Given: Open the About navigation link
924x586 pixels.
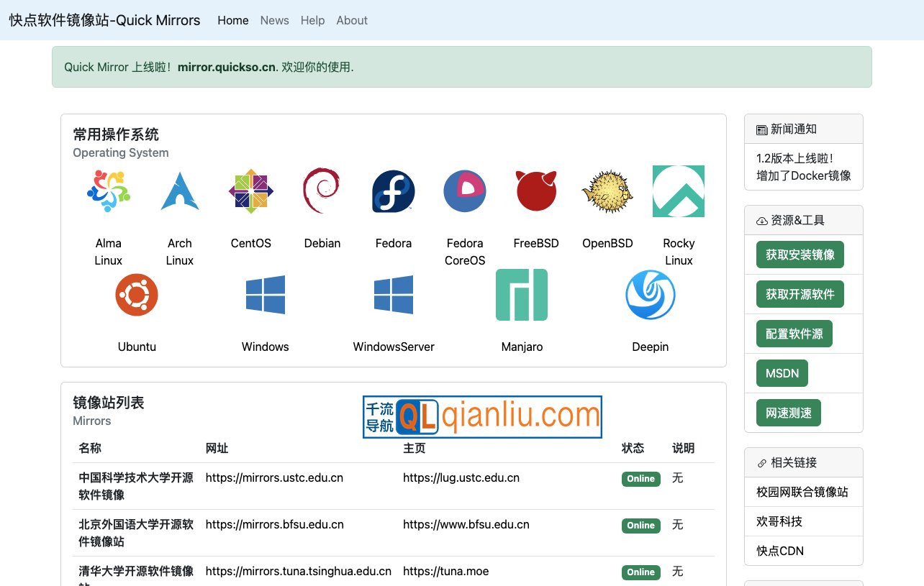Looking at the screenshot, I should 352,20.
